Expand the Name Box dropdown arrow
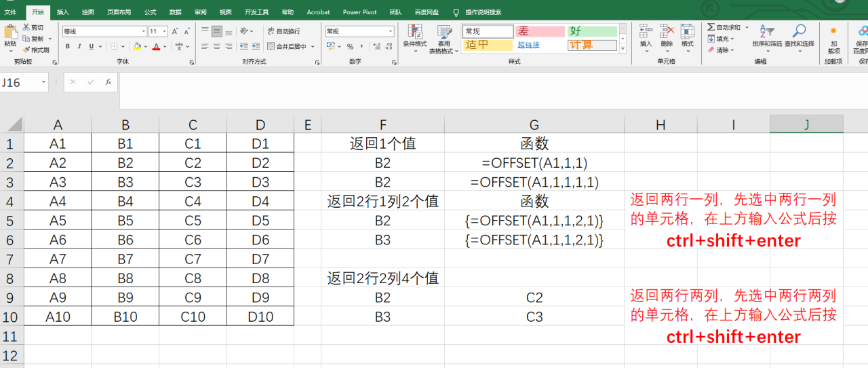The image size is (868, 368). tap(43, 82)
